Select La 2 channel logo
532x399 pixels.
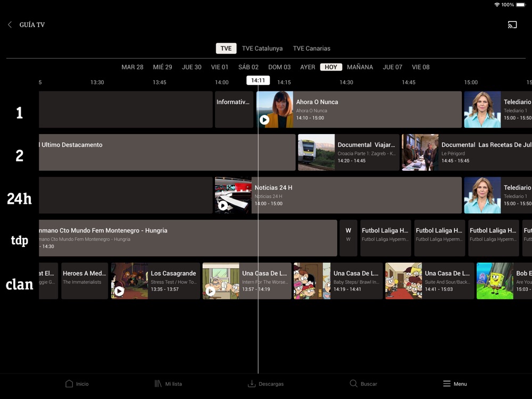[19, 155]
